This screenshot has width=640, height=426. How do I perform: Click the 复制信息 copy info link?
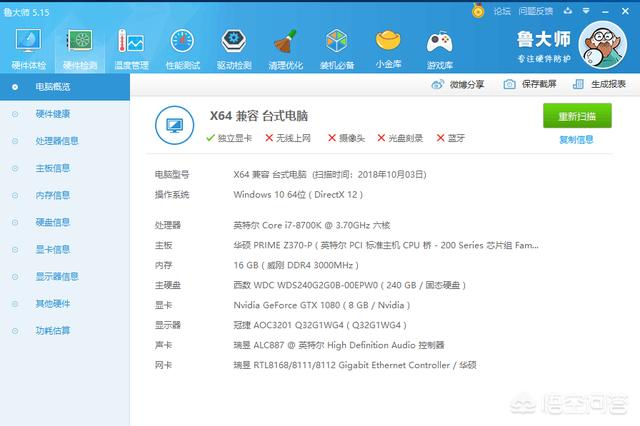pos(576,140)
